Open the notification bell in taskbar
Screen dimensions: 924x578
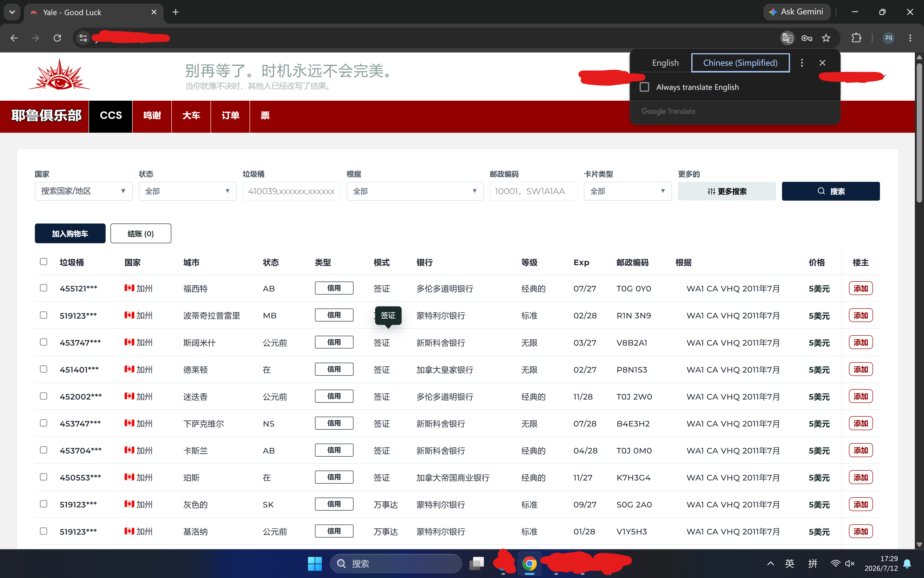908,564
